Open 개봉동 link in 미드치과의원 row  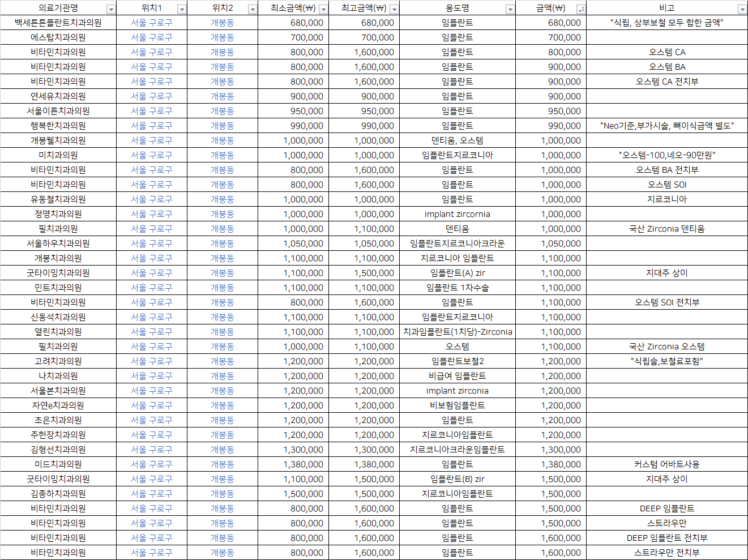click(x=223, y=464)
